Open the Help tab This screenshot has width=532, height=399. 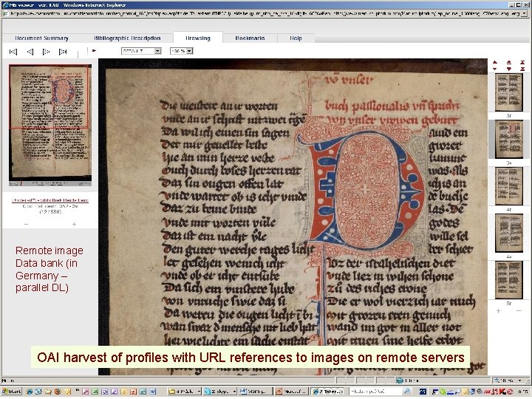click(296, 38)
